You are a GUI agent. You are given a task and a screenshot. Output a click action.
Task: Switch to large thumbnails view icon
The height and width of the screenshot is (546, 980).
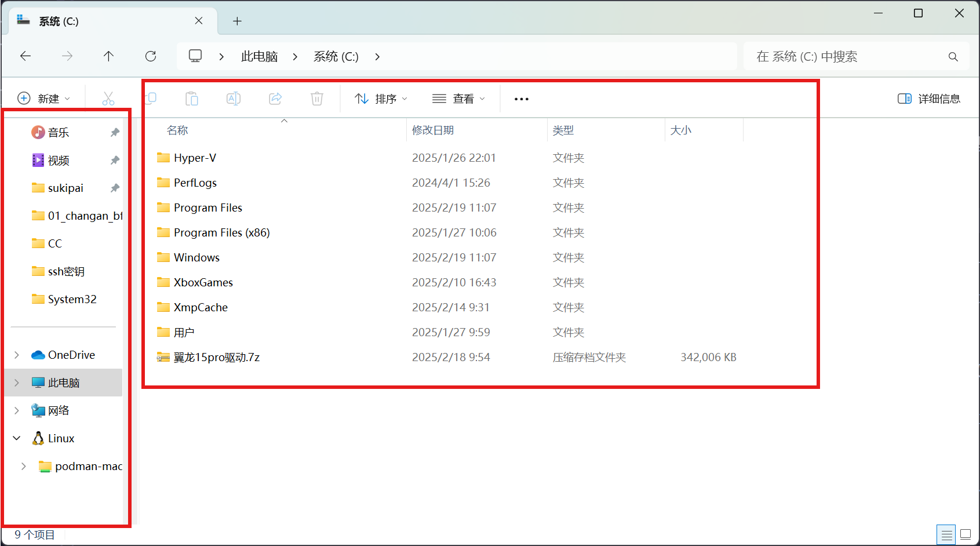pos(966,534)
